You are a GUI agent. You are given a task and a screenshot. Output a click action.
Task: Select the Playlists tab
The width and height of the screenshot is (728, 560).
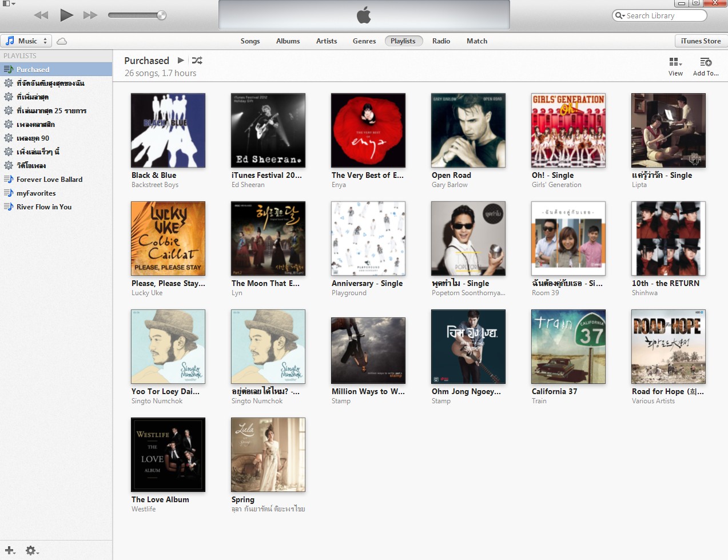coord(403,41)
